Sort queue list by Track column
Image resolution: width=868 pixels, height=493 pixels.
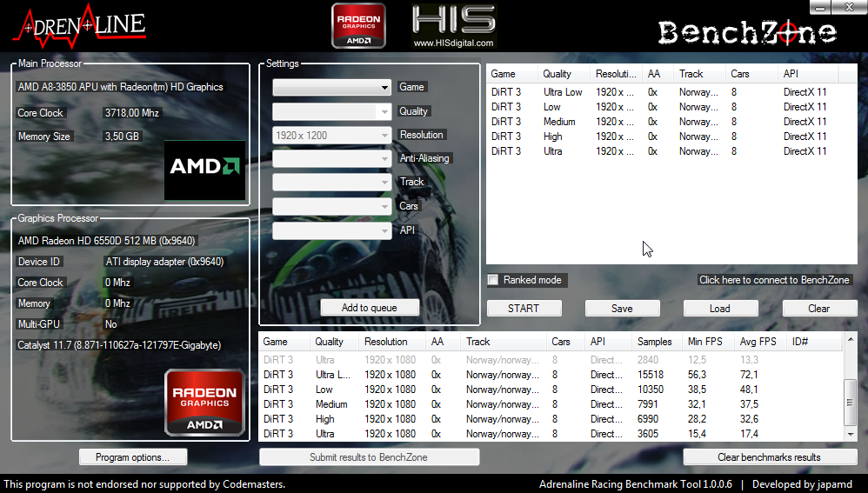coord(698,74)
